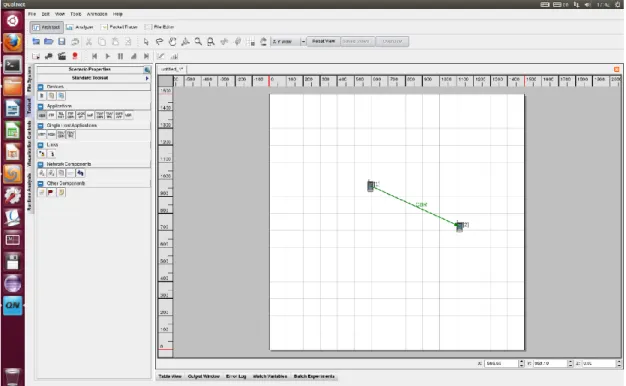Open the Table View tab

point(170,376)
